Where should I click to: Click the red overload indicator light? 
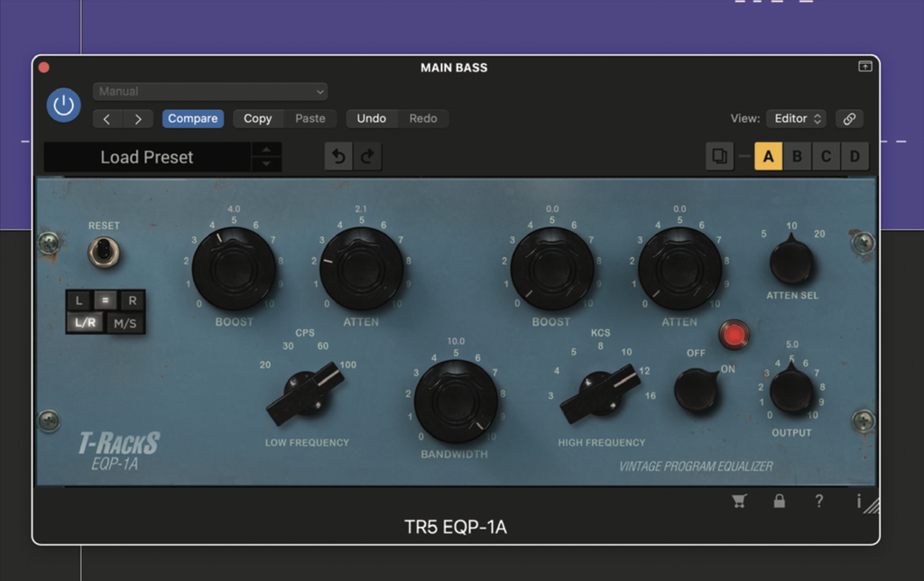[x=735, y=335]
